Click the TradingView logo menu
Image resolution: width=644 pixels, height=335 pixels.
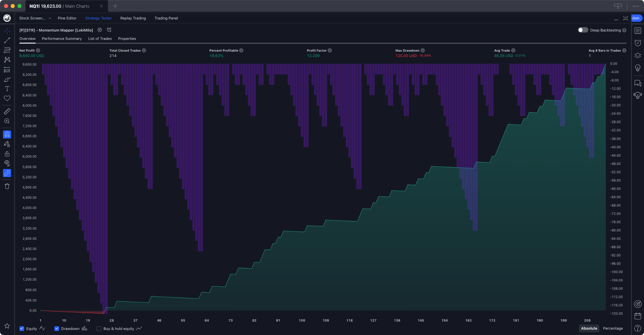coord(7,18)
